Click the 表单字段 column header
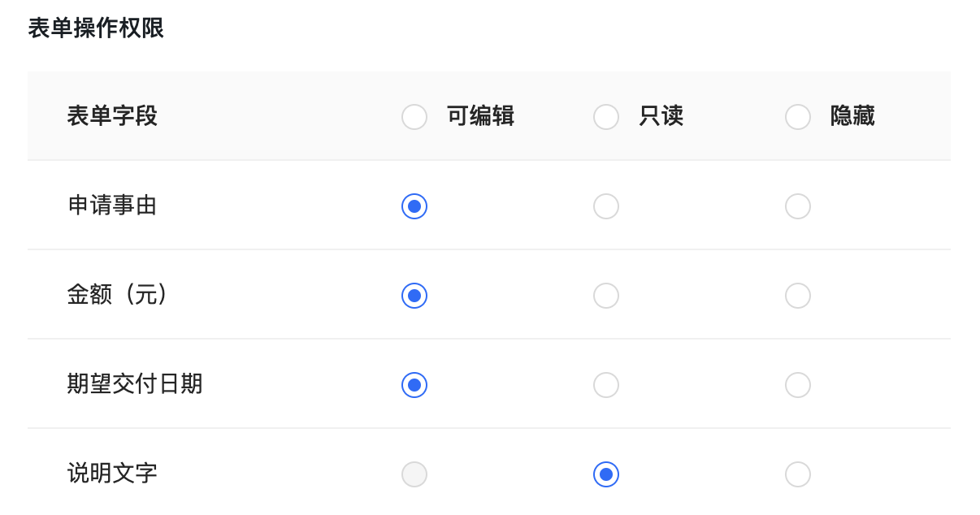Image resolution: width=980 pixels, height=515 pixels. coord(112,116)
